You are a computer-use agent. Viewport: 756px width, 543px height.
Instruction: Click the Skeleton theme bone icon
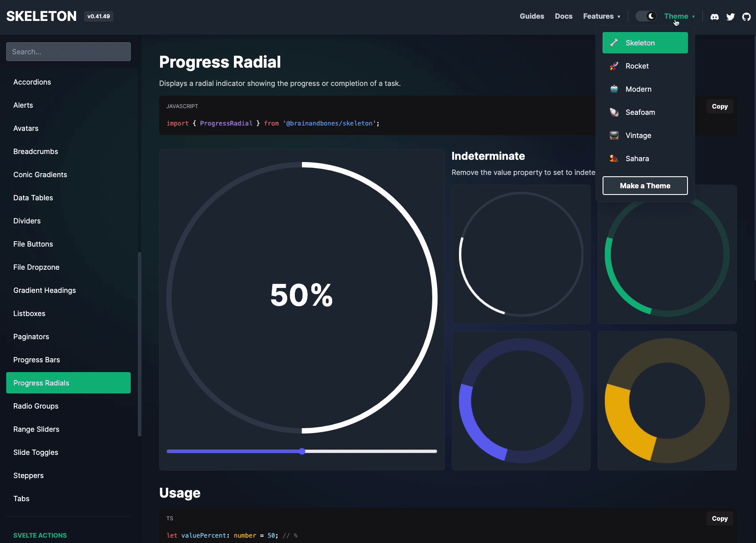[614, 43]
